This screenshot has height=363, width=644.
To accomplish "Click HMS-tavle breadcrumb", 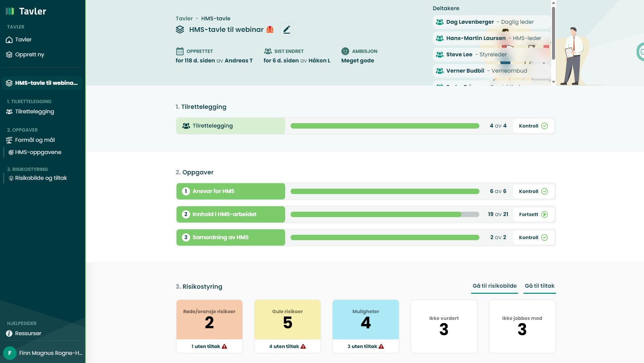I will click(x=216, y=19).
